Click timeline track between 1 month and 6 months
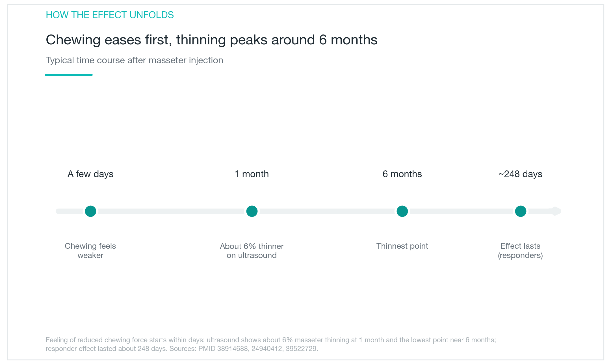 click(x=327, y=211)
